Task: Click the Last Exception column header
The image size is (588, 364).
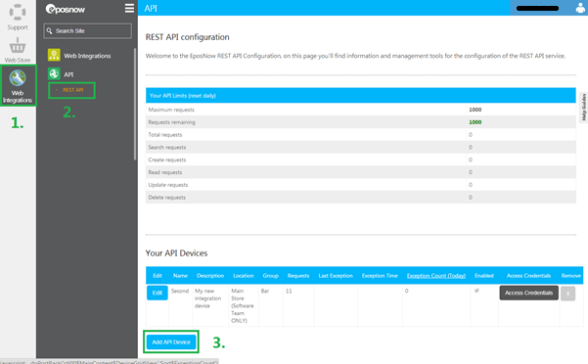Action: (336, 276)
